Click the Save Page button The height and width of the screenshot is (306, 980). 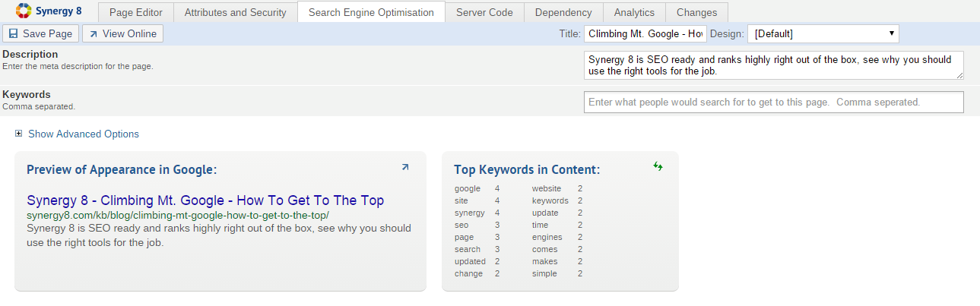41,33
